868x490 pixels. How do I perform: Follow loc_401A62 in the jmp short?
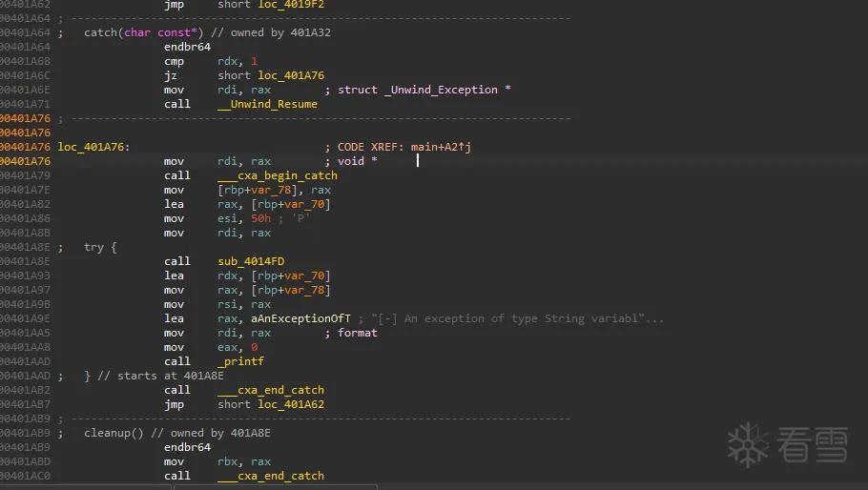tap(291, 404)
